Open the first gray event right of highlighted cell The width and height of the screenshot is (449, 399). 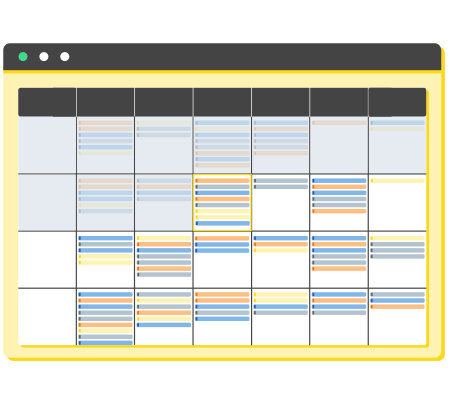pyautogui.click(x=281, y=181)
